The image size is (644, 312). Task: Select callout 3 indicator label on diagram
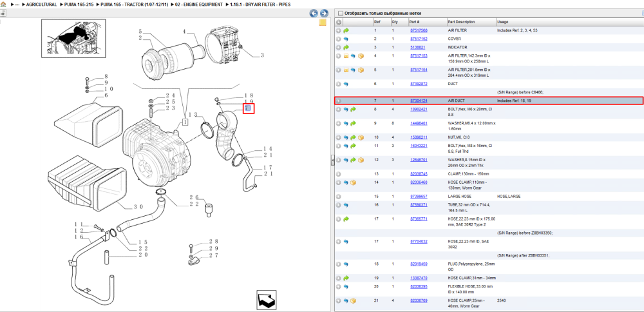click(x=262, y=55)
